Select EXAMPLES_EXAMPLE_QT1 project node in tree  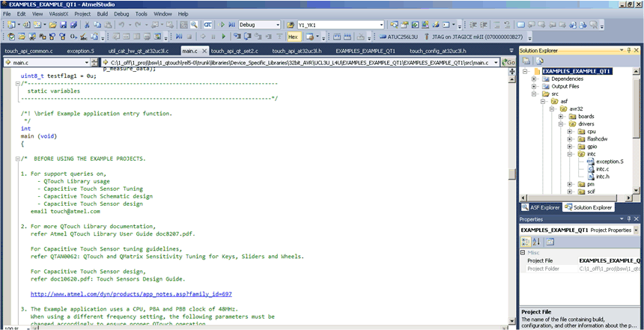click(x=577, y=71)
